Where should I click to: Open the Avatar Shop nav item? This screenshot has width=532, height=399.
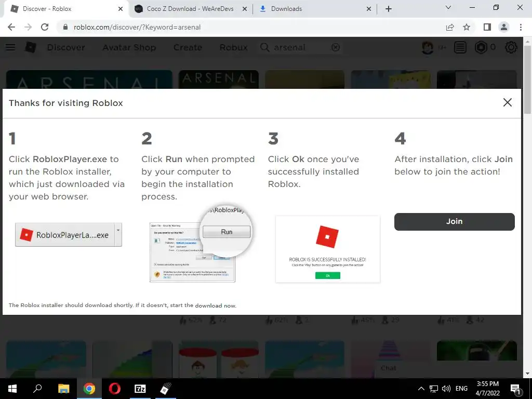pyautogui.click(x=129, y=47)
